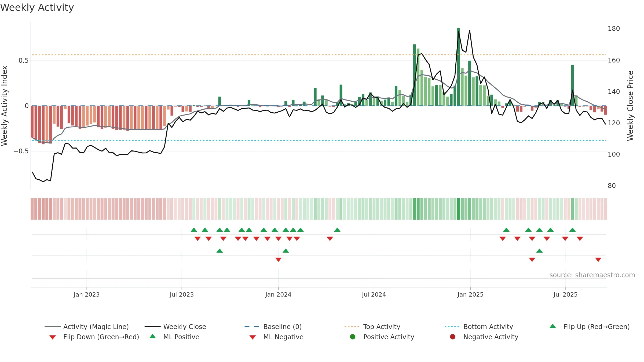Click the Negative Activity red dot

(453, 337)
